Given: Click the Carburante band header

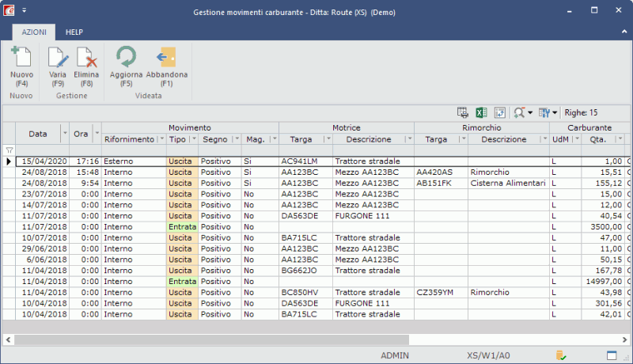Looking at the screenshot, I should click(x=589, y=127).
